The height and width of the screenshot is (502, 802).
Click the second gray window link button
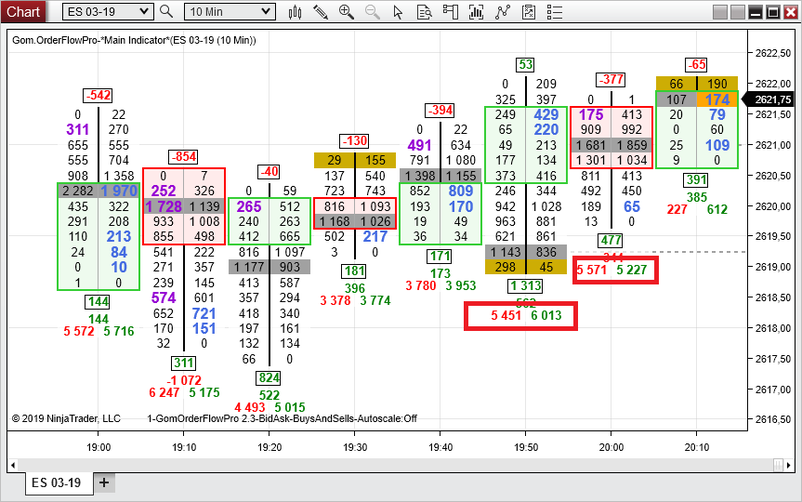(738, 12)
